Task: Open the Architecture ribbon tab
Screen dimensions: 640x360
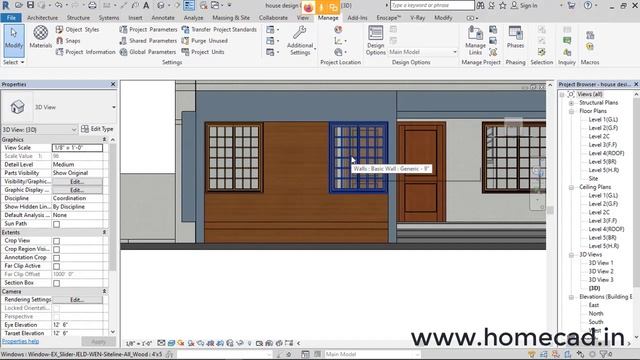Action: [x=42, y=18]
